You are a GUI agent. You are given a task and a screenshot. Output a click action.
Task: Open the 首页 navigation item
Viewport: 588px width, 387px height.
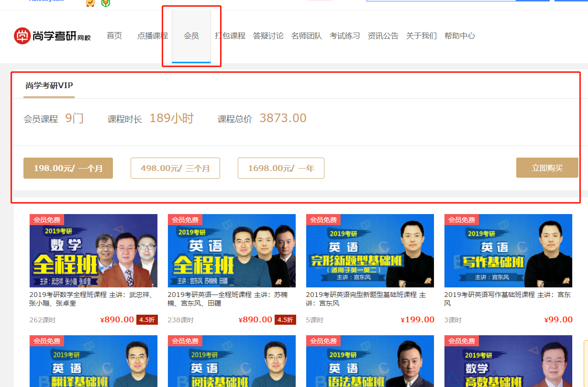coord(114,36)
